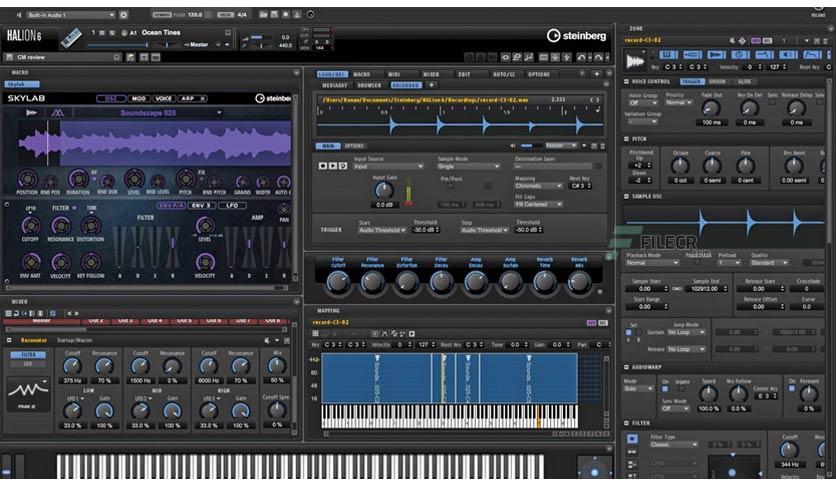Open the Mapping Chromatic dropdown
836x484 pixels.
tap(538, 186)
